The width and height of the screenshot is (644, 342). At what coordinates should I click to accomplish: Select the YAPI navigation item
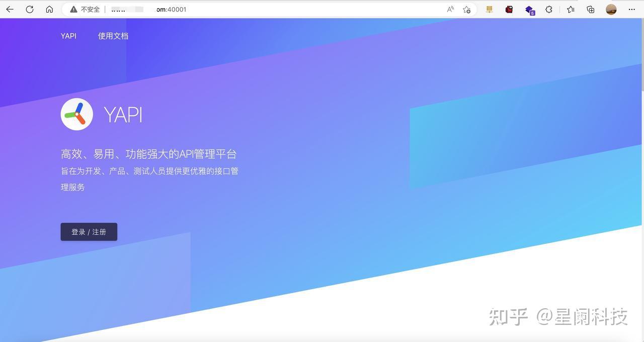68,36
